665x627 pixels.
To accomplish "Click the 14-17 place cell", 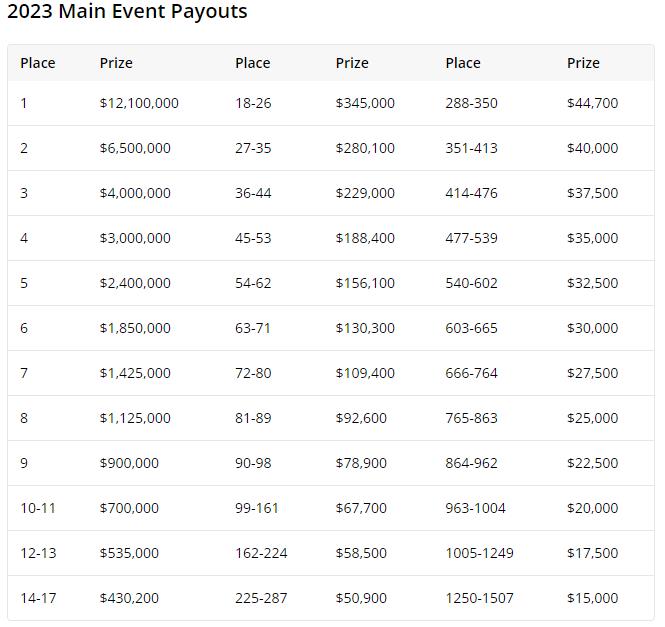I will (38, 598).
